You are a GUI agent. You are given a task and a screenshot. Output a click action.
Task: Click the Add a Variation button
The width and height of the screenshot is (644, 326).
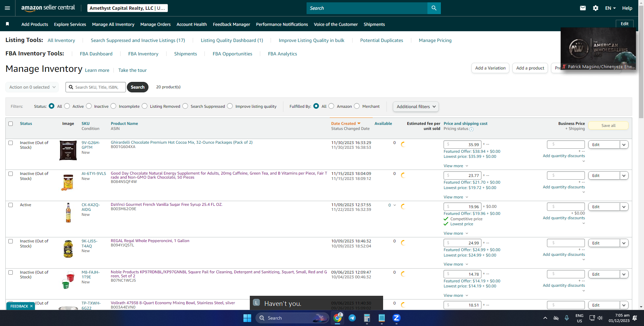pos(490,68)
